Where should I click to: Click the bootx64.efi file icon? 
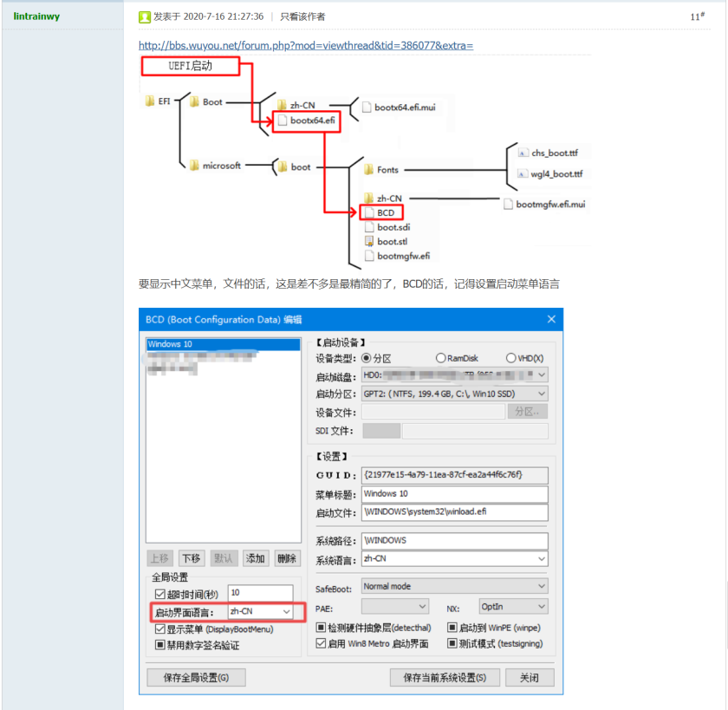282,121
